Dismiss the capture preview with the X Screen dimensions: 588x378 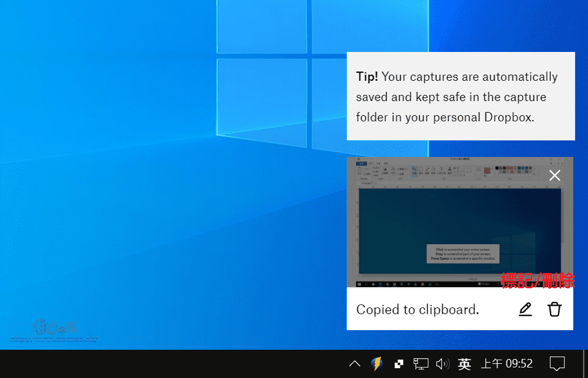coord(554,175)
